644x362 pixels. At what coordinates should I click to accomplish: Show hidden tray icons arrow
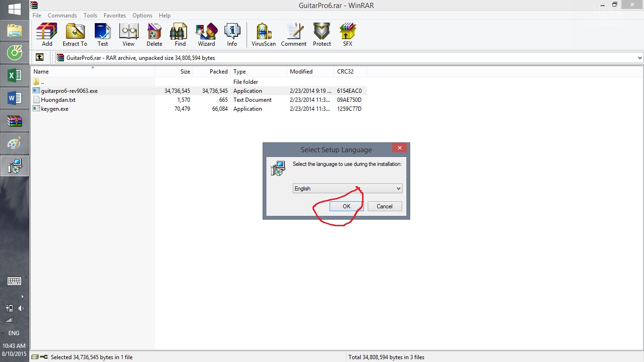[22, 296]
